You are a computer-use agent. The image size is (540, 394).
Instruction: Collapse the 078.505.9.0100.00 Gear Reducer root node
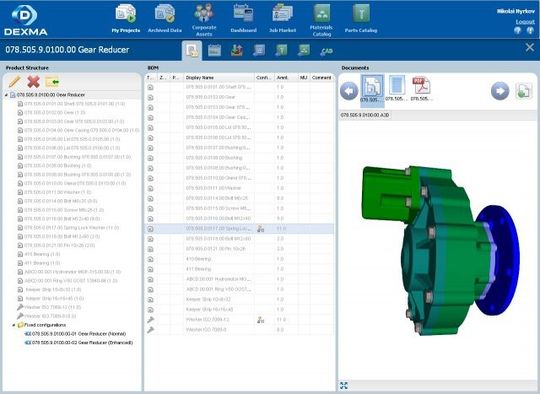click(6, 95)
